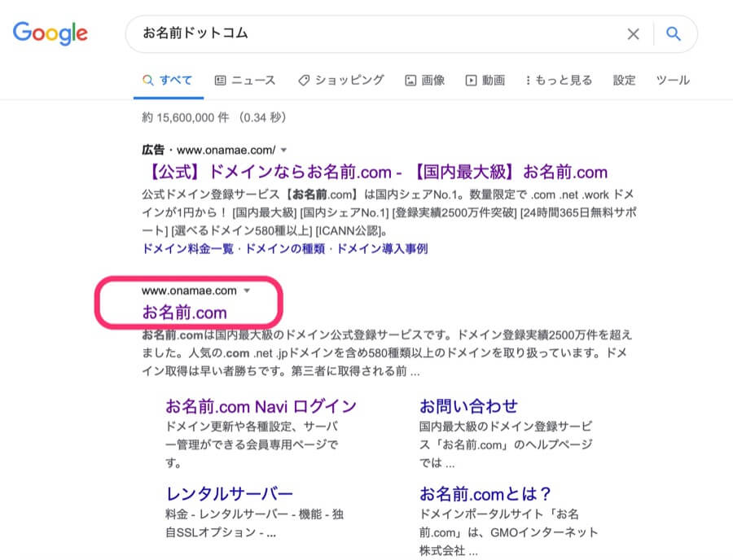This screenshot has width=733, height=560.
Task: Switch to the 動画 videos tab
Action: 485,80
